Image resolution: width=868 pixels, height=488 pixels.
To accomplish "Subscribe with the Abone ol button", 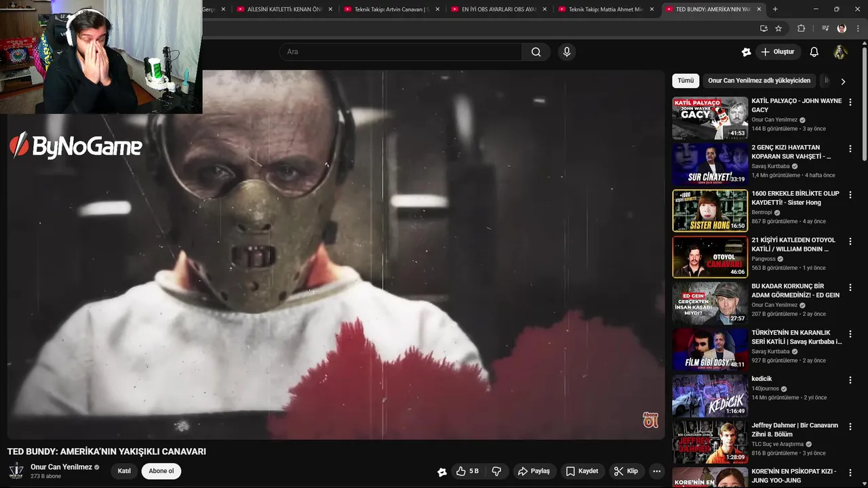I will tap(161, 471).
